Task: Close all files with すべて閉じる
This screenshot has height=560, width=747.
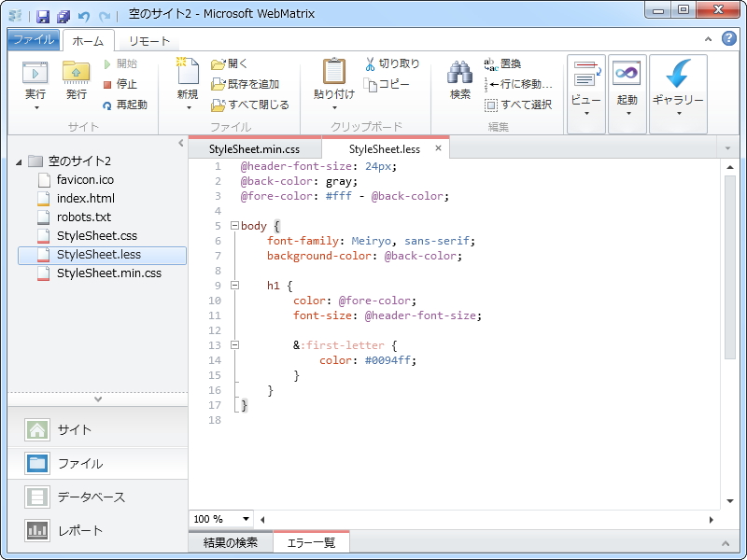Action: pos(250,105)
